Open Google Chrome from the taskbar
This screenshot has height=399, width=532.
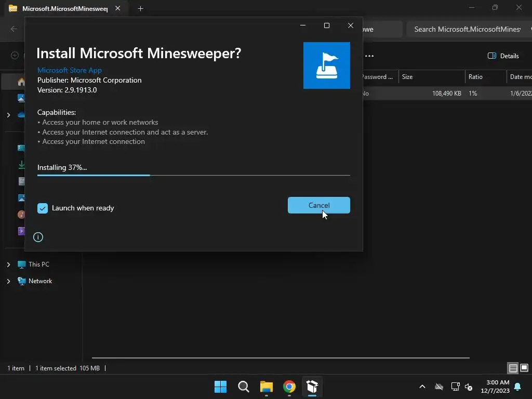click(289, 387)
